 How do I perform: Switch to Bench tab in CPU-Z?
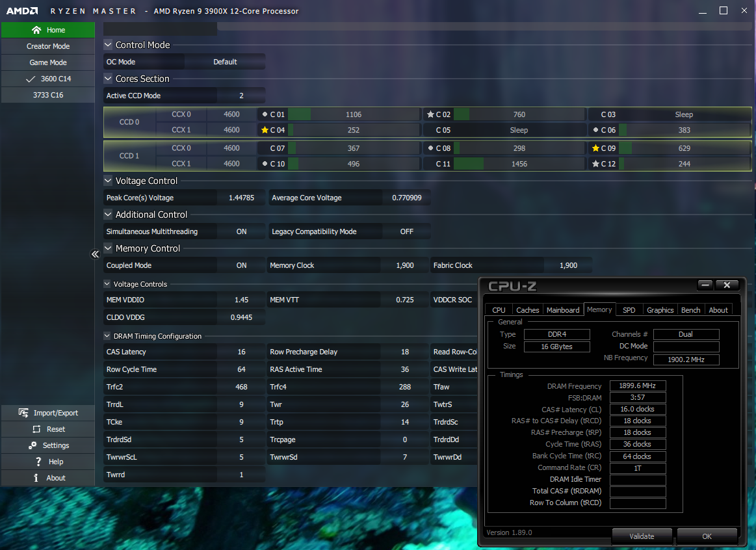click(690, 310)
